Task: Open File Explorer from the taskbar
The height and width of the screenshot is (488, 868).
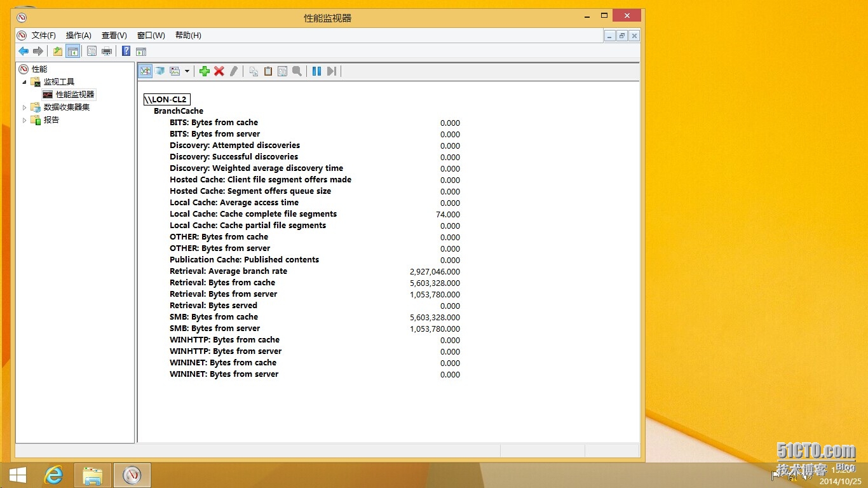Action: [x=93, y=475]
